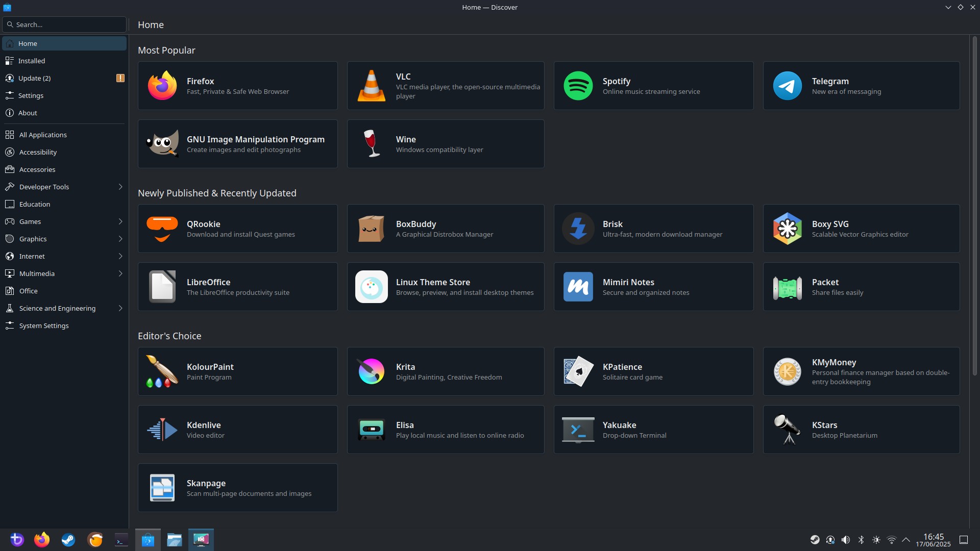Click the GIMP mascot icon
980x551 pixels.
162,144
